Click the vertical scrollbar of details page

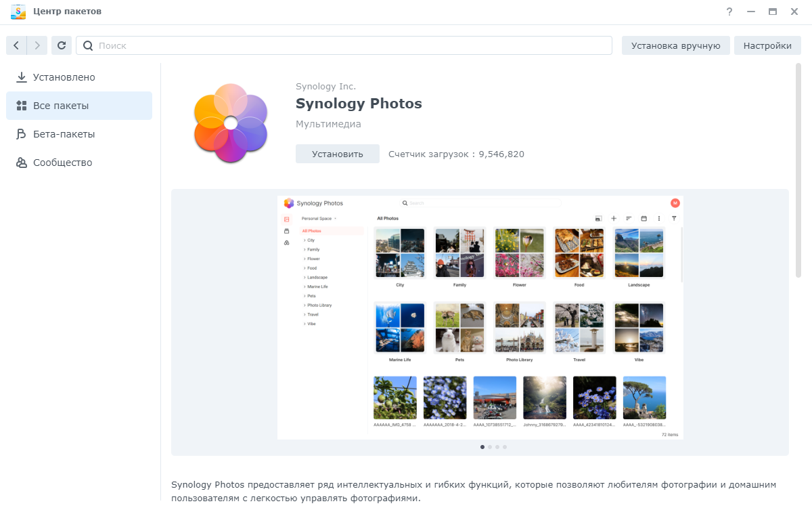(798, 170)
